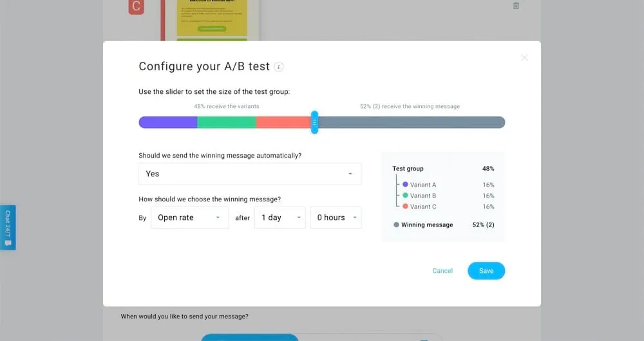Click the red Variant C slider segment
Viewport: 644px width, 341px height.
283,122
